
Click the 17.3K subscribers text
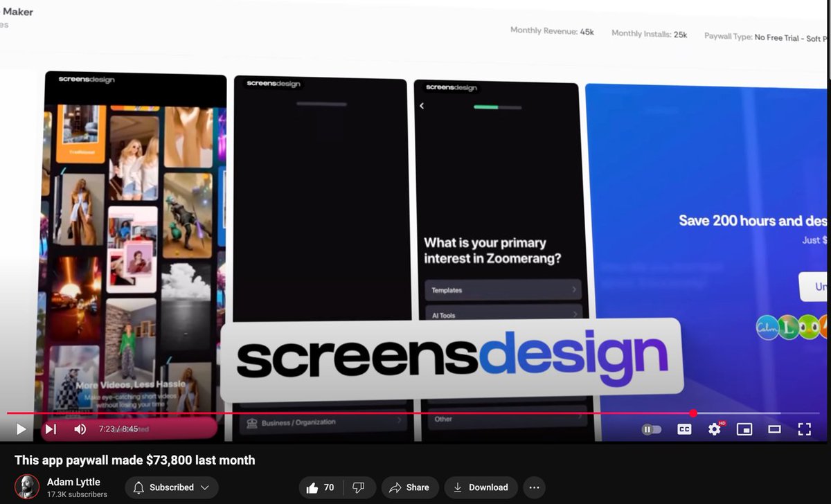77,494
